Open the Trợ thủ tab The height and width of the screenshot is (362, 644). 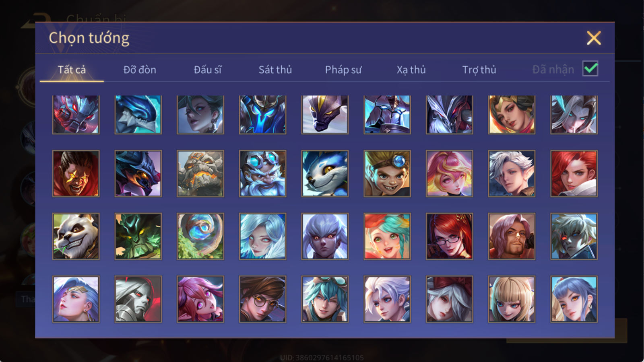tap(479, 70)
